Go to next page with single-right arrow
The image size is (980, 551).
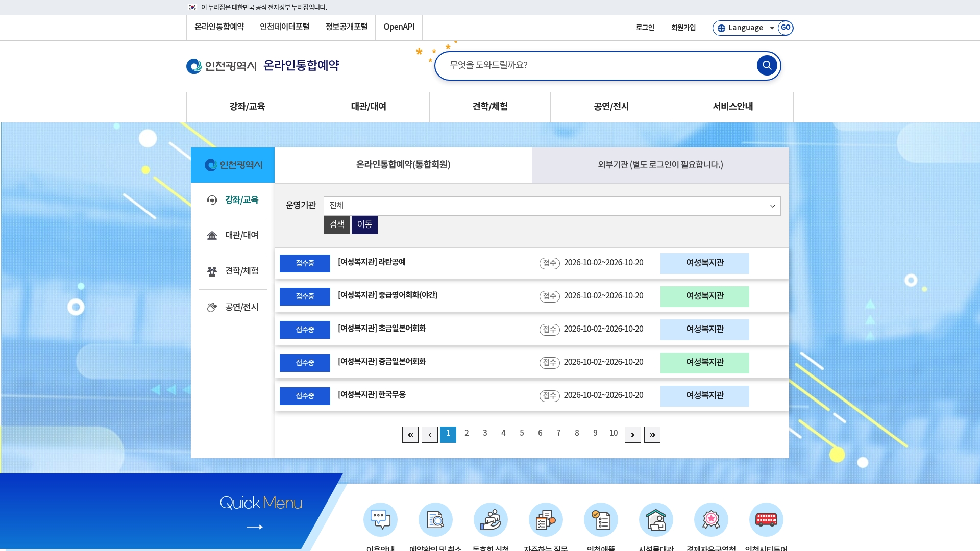coord(633,435)
